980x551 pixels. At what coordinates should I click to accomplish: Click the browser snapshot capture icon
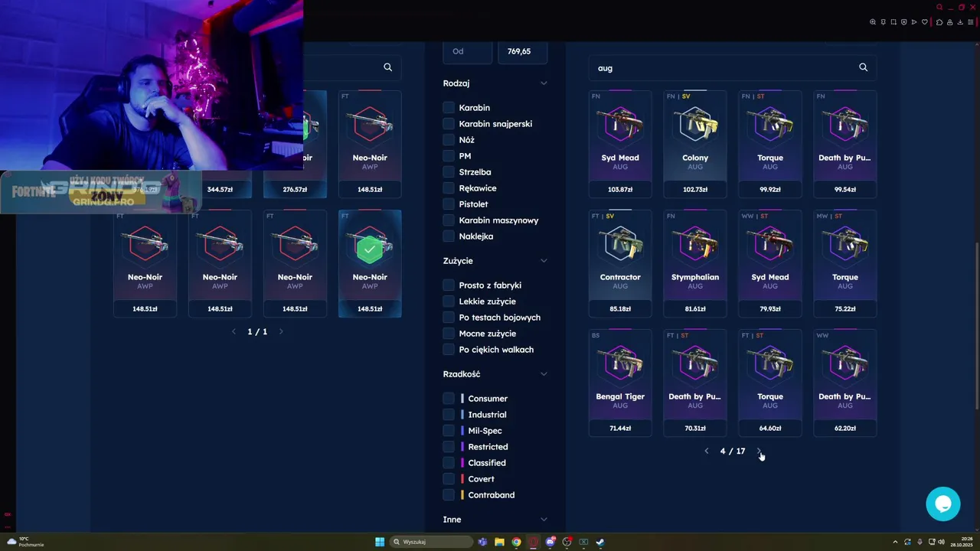click(x=893, y=22)
